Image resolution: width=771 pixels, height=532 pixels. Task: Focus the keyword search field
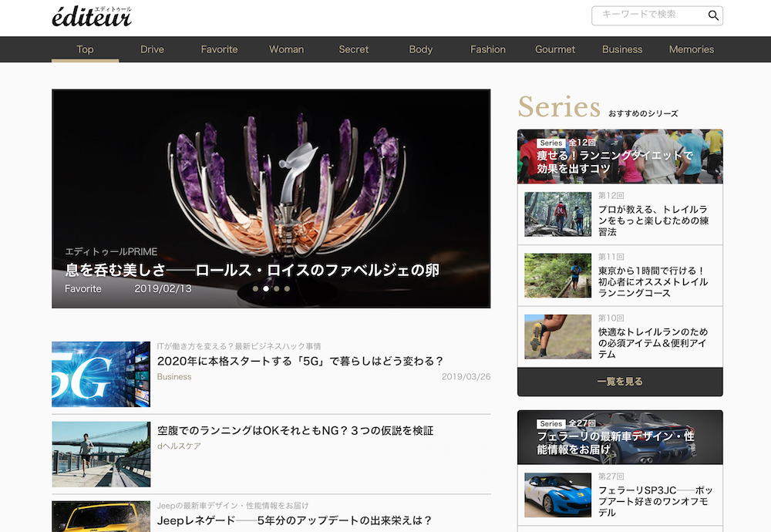pyautogui.click(x=657, y=15)
